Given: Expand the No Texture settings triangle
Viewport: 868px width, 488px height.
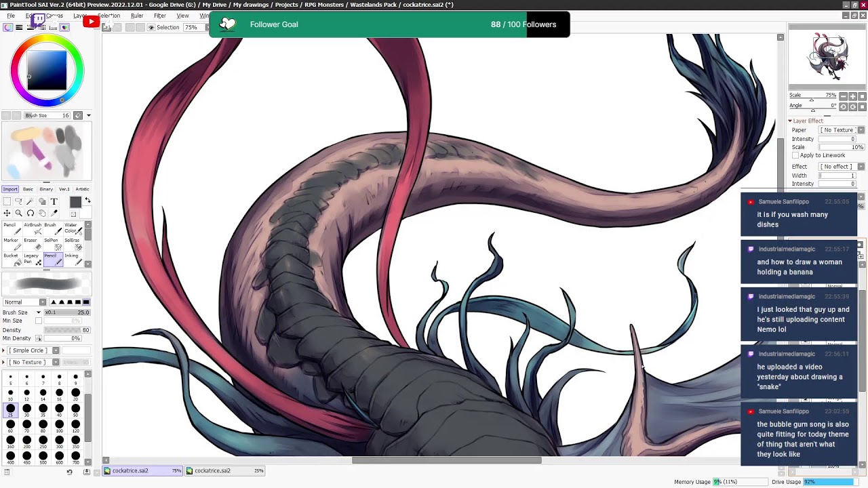Looking at the screenshot, I should [4, 362].
